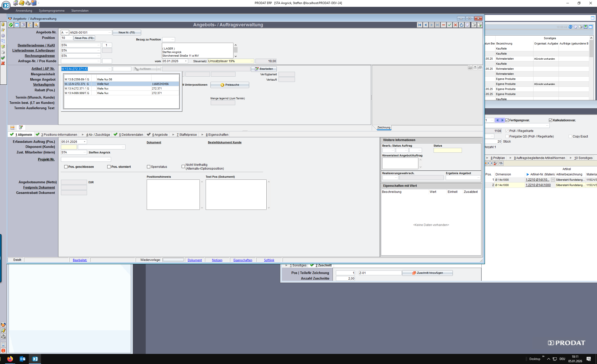Screen dimensions: 597x364
Task: Open the Stammdaten menu
Action: click(80, 11)
